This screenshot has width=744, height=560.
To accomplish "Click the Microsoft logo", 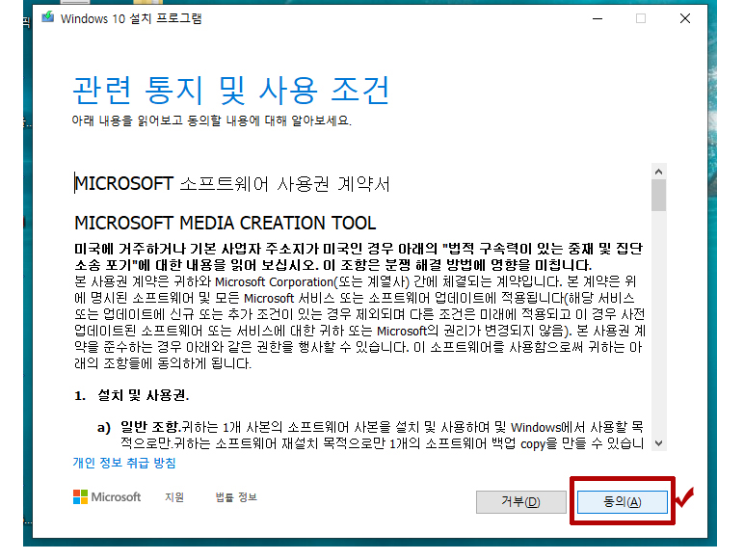I will [x=107, y=497].
